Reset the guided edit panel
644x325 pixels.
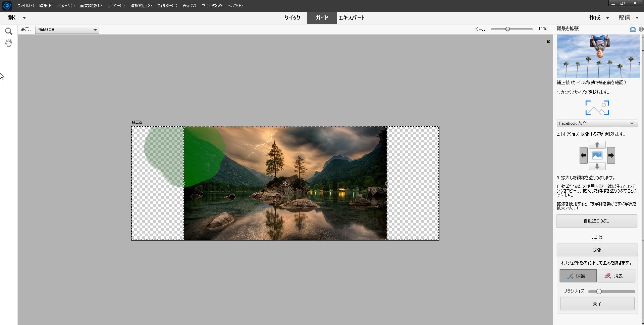coord(633,29)
